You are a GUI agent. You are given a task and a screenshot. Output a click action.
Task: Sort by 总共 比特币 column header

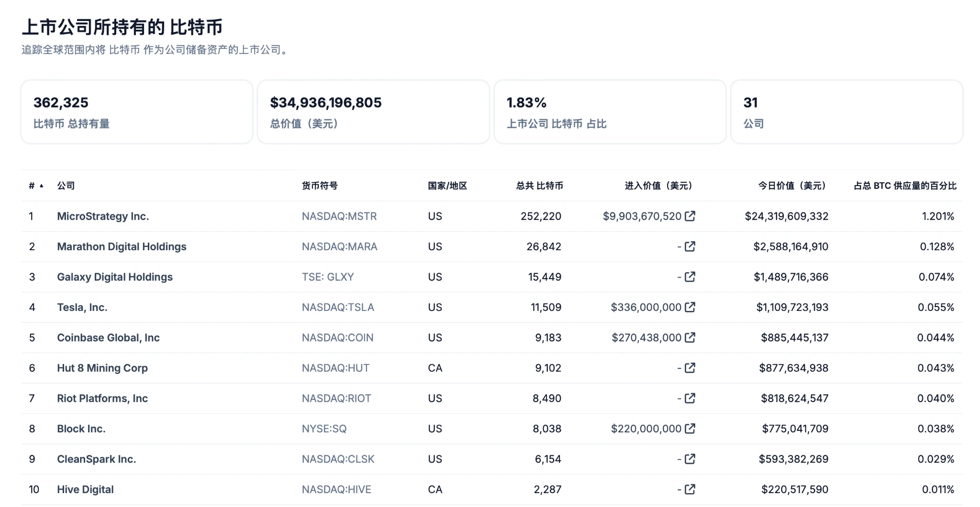[539, 186]
